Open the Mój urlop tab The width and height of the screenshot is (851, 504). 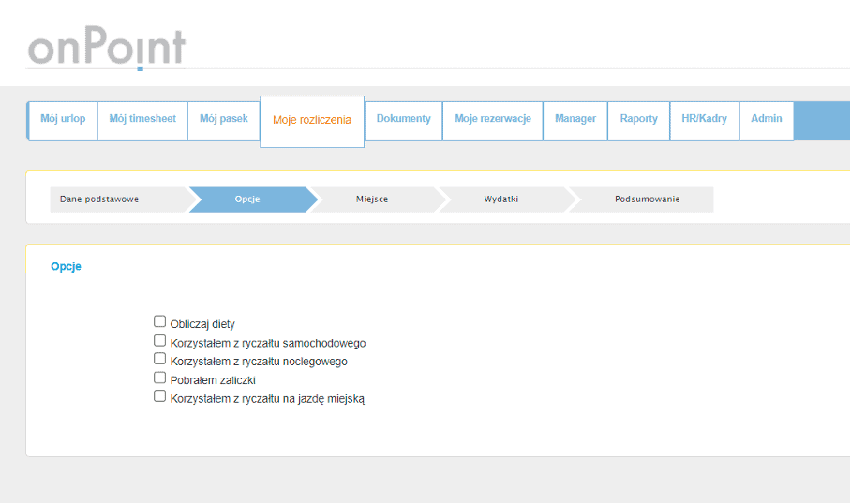(63, 119)
